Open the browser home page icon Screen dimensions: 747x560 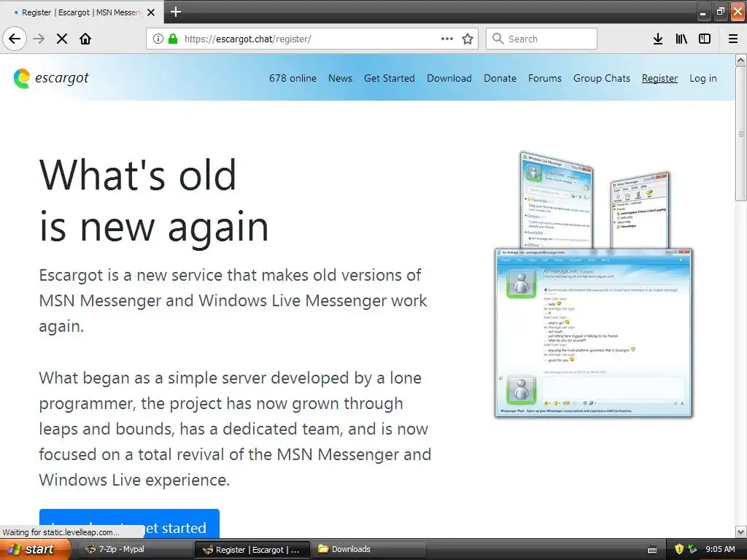(85, 39)
